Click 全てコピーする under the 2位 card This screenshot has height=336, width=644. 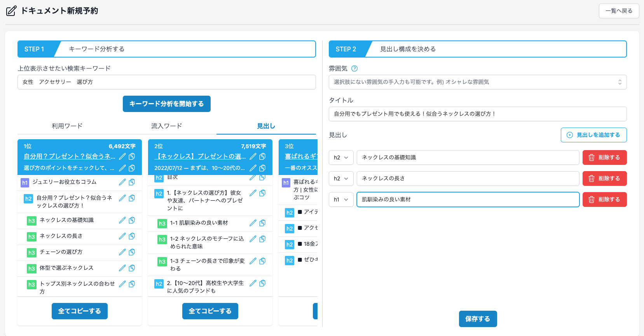[210, 311]
